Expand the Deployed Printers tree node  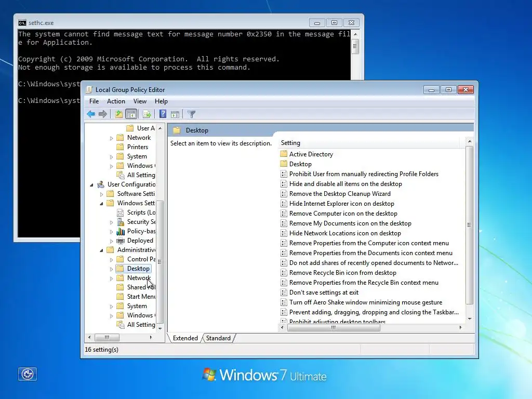tap(111, 241)
